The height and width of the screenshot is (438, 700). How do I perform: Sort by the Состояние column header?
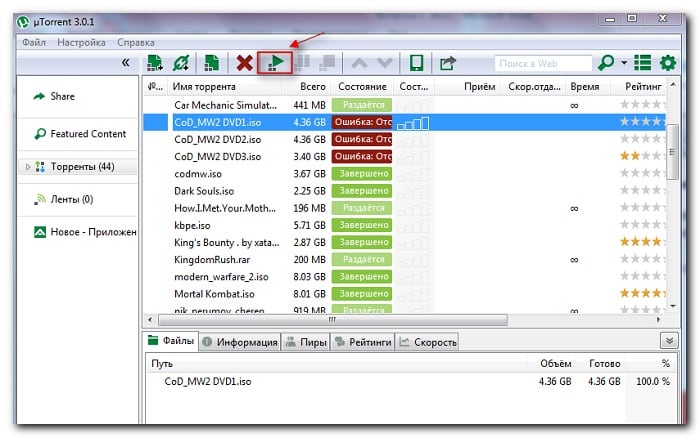(x=362, y=87)
